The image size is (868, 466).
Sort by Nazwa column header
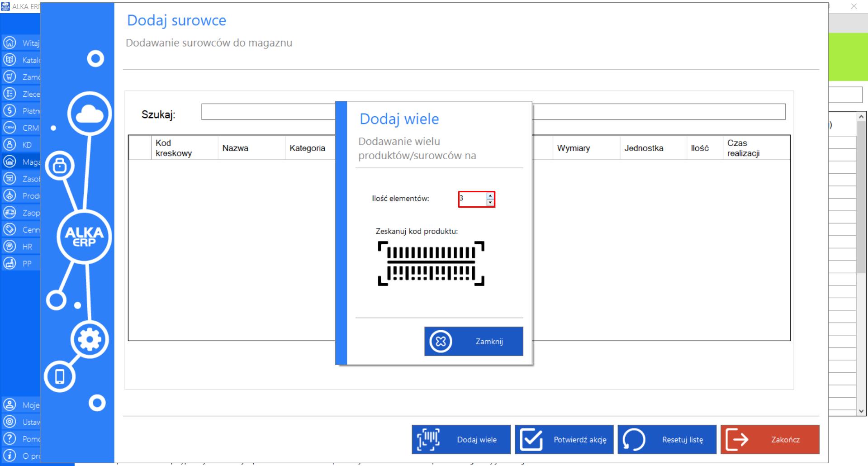(251, 148)
